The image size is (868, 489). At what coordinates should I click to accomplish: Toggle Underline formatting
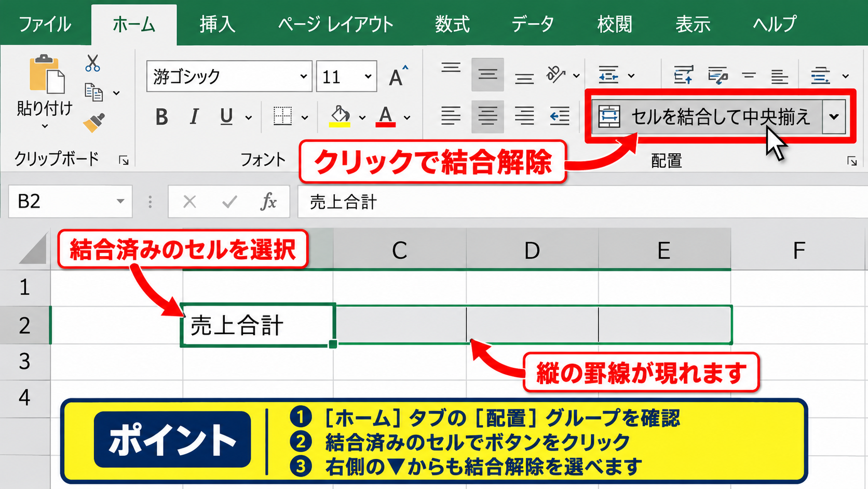coord(226,117)
